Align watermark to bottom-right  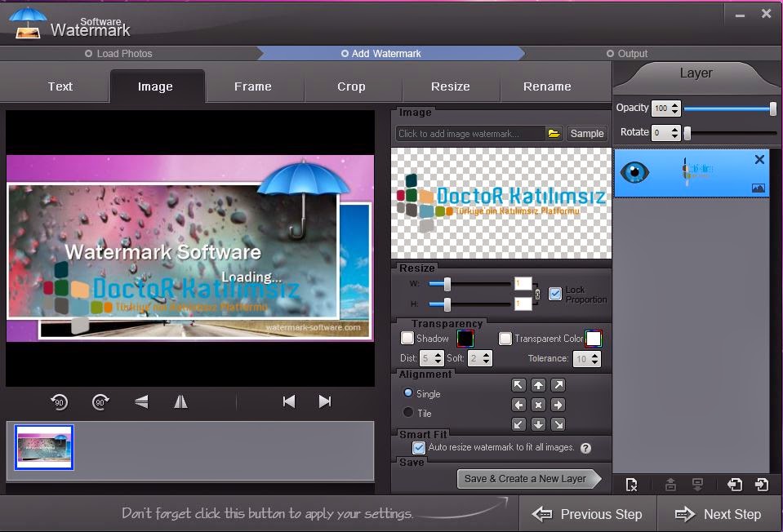pos(558,424)
